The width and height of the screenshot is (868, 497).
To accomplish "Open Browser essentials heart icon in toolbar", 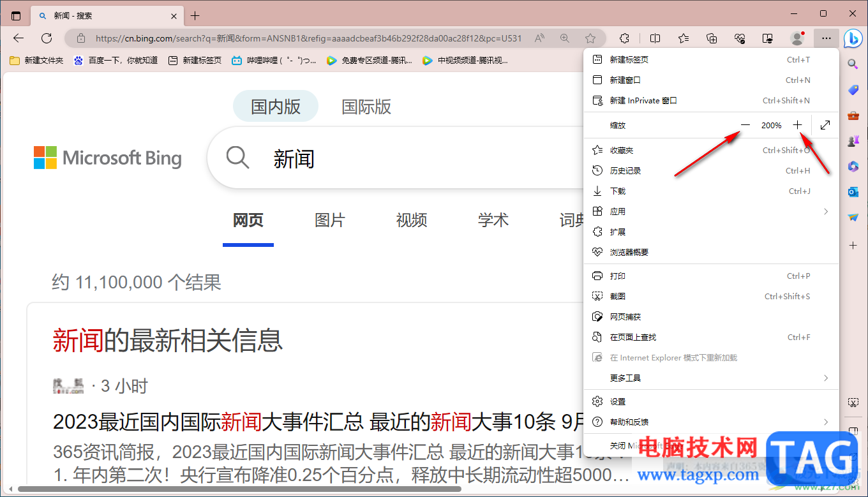I will point(740,38).
